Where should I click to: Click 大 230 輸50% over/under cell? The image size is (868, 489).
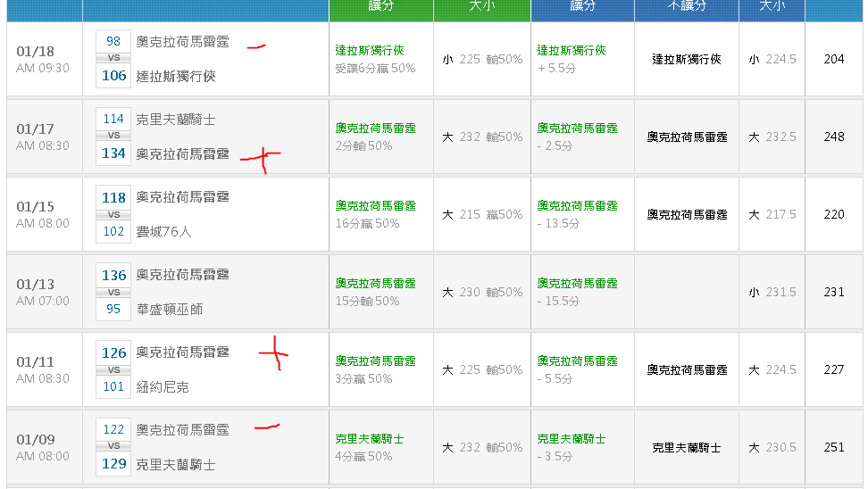482,292
